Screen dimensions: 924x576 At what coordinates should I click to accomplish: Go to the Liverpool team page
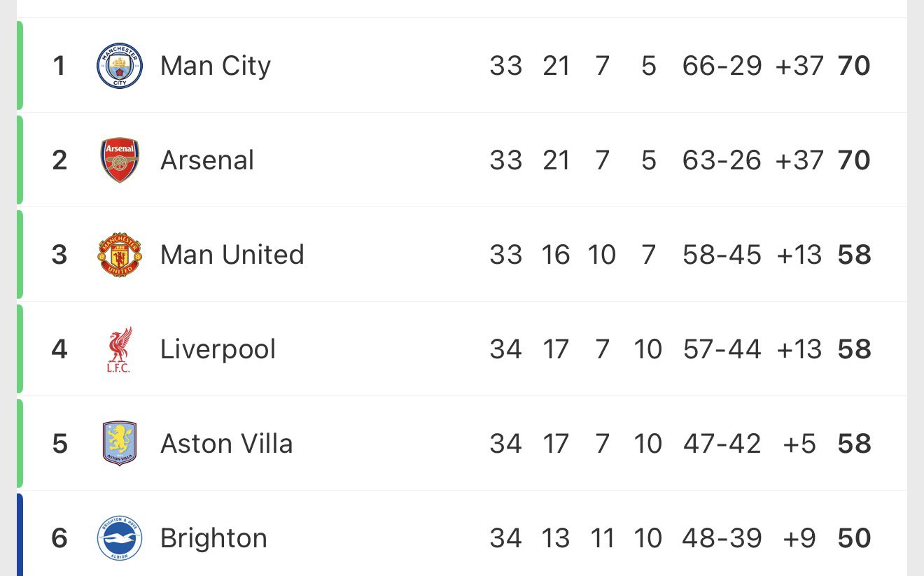pyautogui.click(x=218, y=349)
